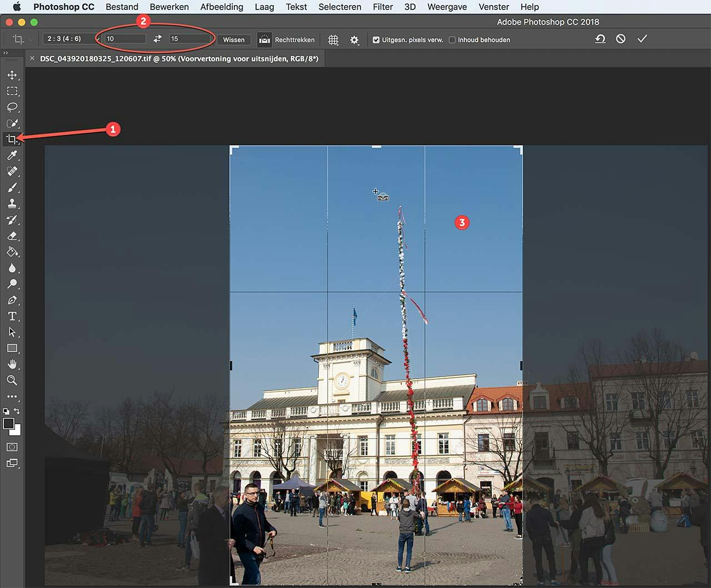Screen dimensions: 711x588
Task: Select the Paint Bucket tool
Action: [12, 252]
